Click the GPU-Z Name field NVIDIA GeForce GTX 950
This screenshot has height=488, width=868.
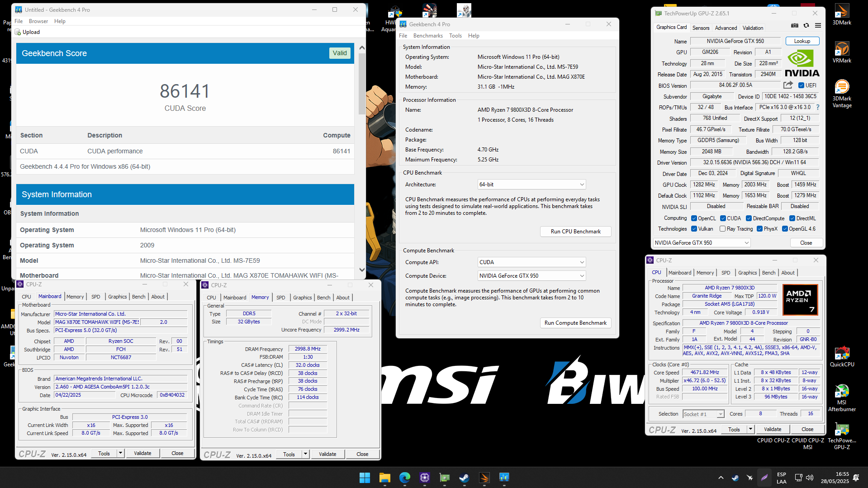click(x=735, y=41)
